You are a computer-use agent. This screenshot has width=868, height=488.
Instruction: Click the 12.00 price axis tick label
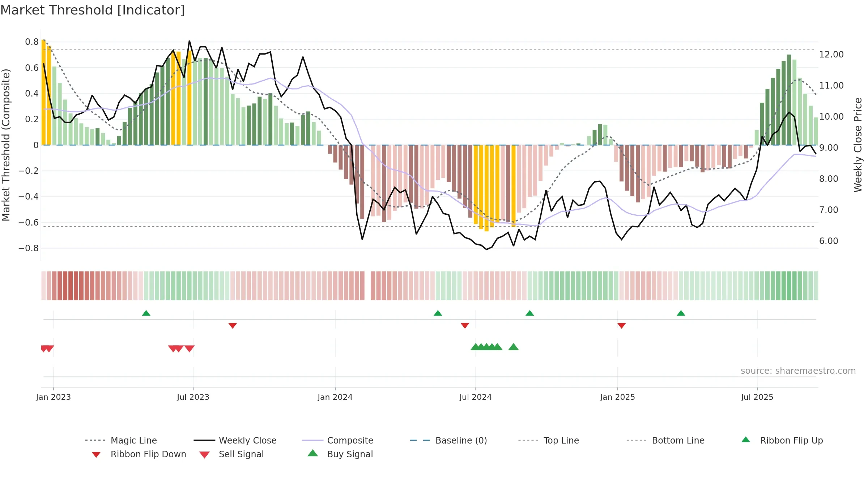831,55
